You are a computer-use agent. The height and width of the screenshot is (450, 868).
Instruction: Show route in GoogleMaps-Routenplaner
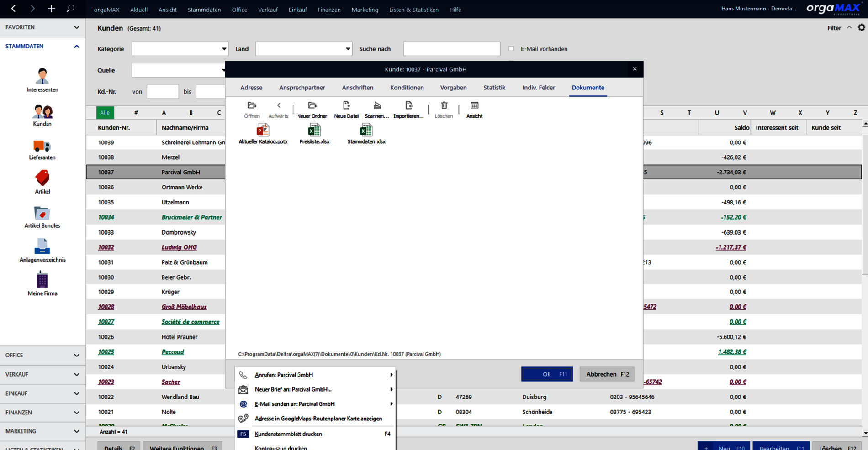[315, 419]
